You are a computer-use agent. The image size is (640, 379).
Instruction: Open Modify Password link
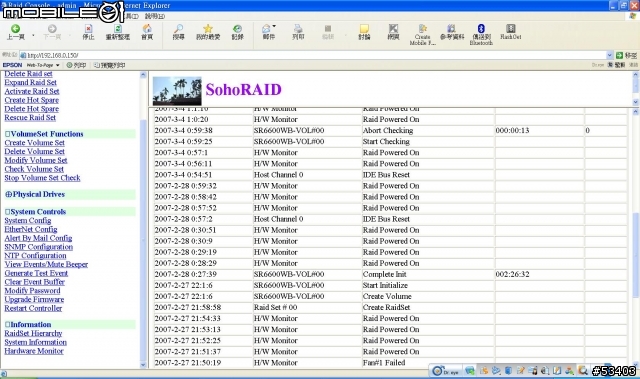tap(32, 290)
